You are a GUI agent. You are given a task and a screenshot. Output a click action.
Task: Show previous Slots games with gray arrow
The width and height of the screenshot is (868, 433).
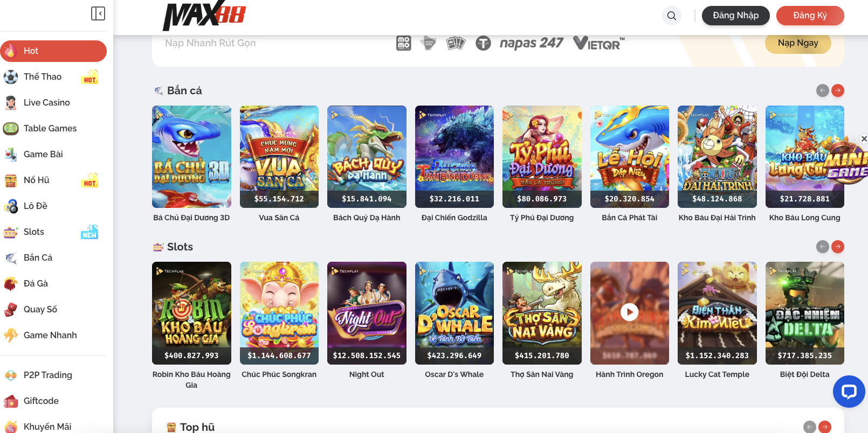click(x=823, y=247)
